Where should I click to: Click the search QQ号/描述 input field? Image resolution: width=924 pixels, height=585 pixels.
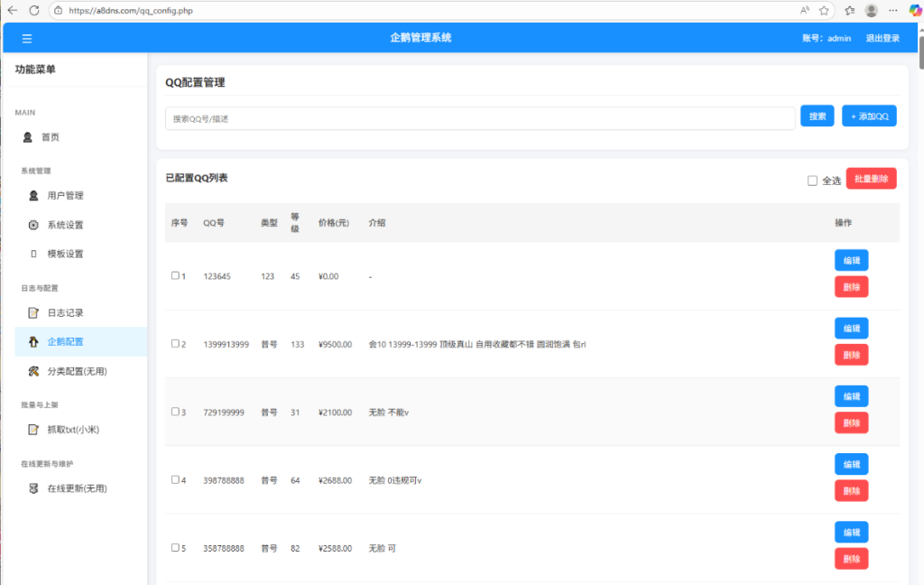[x=479, y=118]
